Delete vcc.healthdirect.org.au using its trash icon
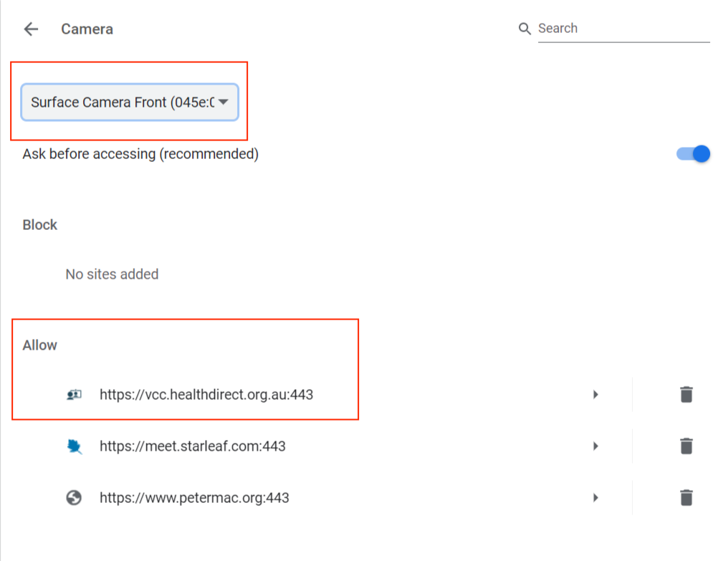 (686, 394)
